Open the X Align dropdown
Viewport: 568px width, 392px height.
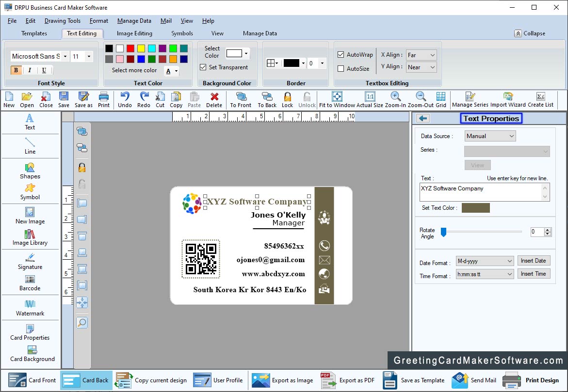click(x=422, y=55)
